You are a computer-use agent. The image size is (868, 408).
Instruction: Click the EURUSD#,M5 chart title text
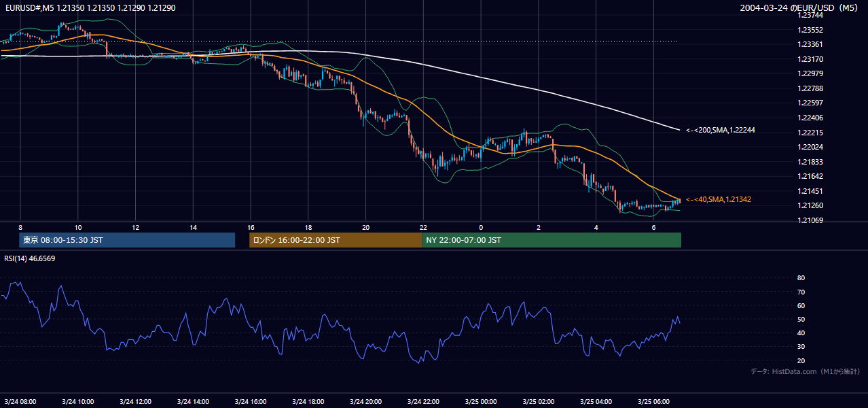tap(91, 8)
